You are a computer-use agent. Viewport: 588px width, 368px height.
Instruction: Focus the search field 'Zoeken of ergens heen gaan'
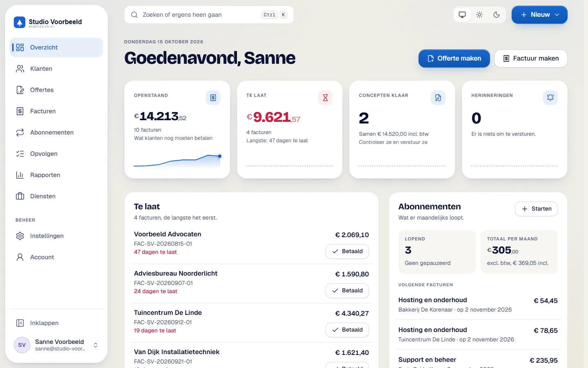209,15
